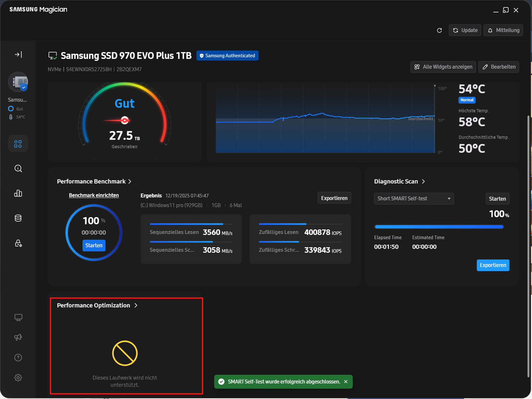Select the Samsung drive avatar in sidebar

18,82
